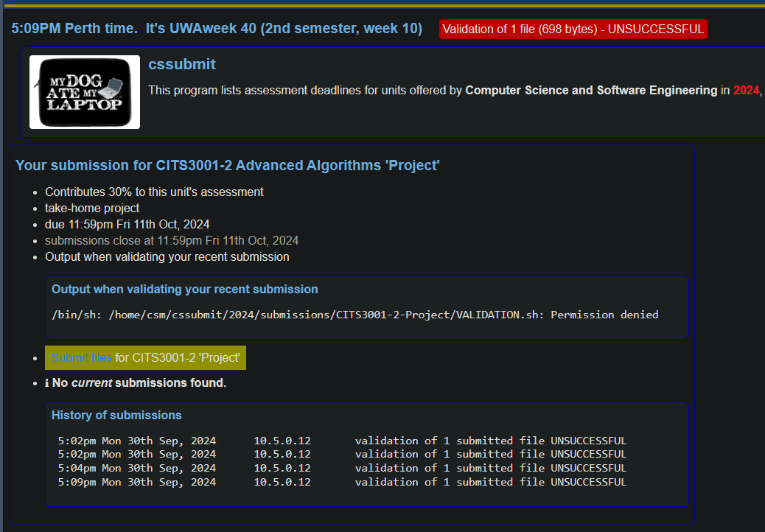This screenshot has height=532, width=765.
Task: Click the greyed 'submissions close at' line
Action: (x=172, y=241)
